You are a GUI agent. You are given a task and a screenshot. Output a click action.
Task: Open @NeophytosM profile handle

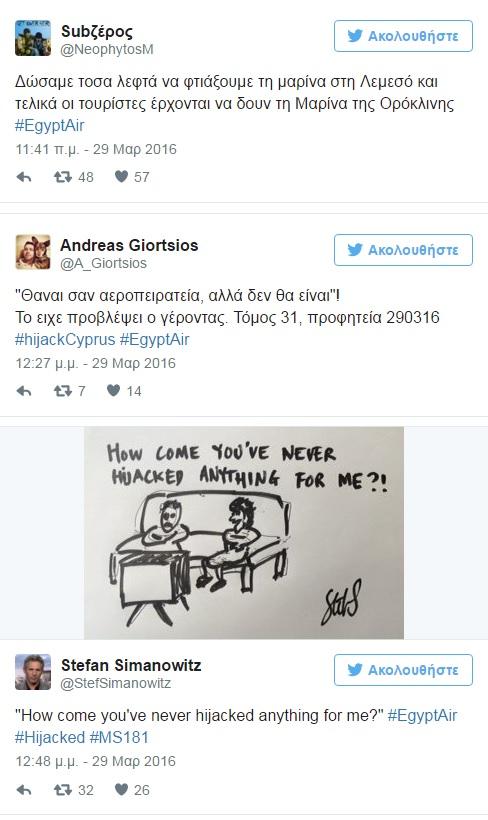[x=107, y=50]
